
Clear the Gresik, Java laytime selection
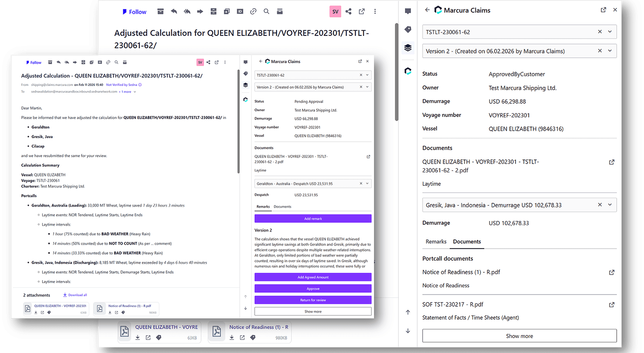tap(600, 205)
